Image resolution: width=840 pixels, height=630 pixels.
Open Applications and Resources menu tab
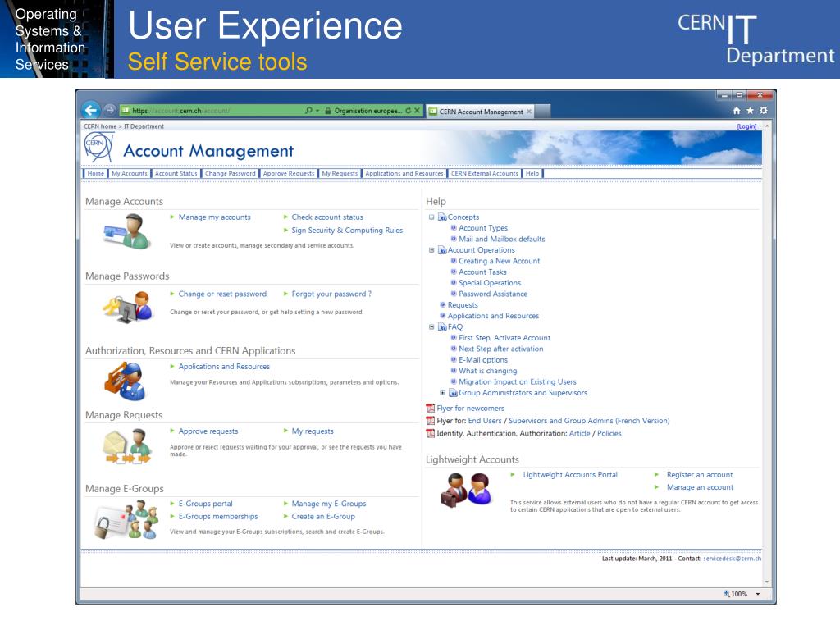pyautogui.click(x=404, y=174)
